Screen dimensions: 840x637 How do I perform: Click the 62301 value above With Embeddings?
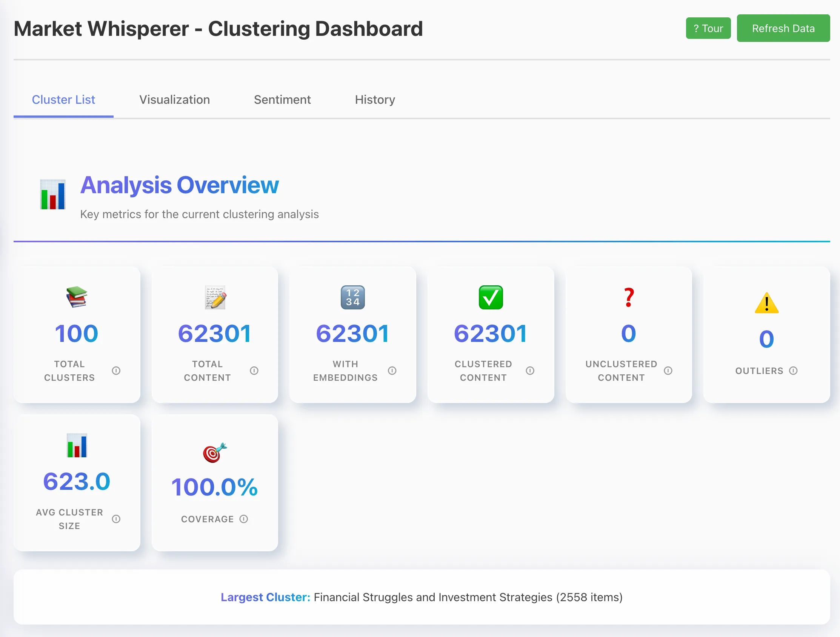coord(353,334)
